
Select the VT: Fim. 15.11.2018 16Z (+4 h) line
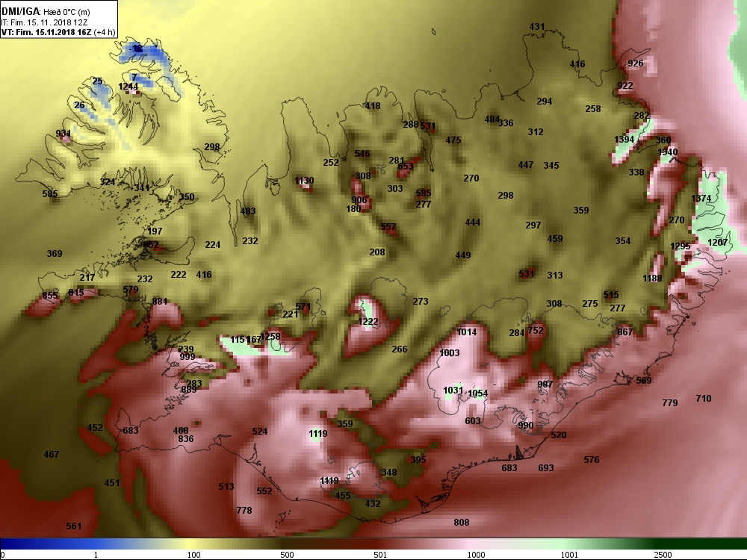tap(58, 32)
